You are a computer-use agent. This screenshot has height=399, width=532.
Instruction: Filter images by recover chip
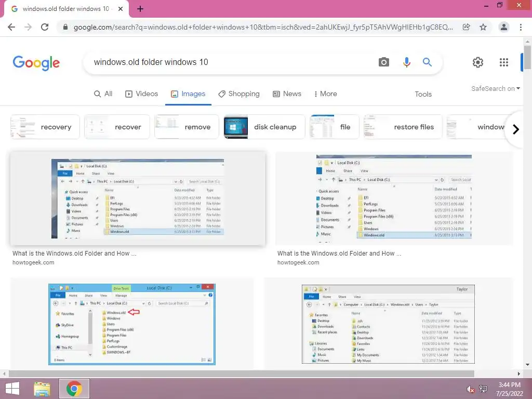pos(117,127)
